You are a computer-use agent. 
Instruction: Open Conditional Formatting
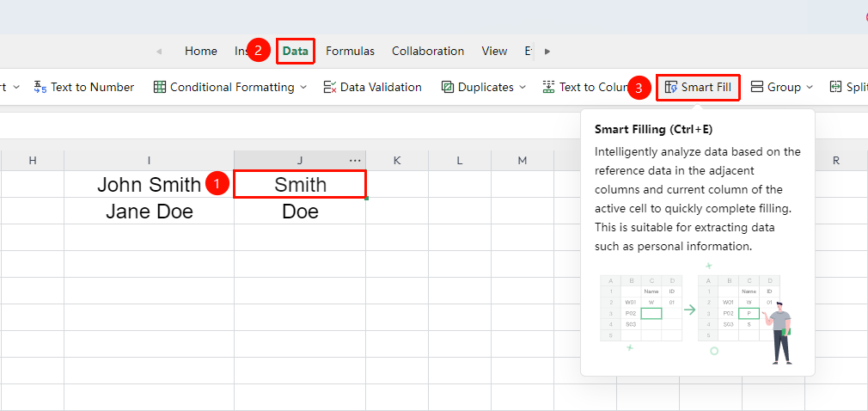[x=229, y=87]
